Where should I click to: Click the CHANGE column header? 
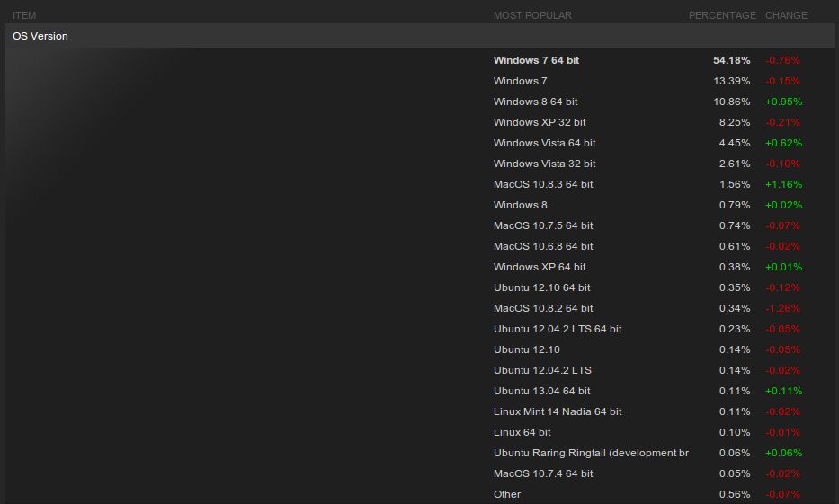point(786,15)
